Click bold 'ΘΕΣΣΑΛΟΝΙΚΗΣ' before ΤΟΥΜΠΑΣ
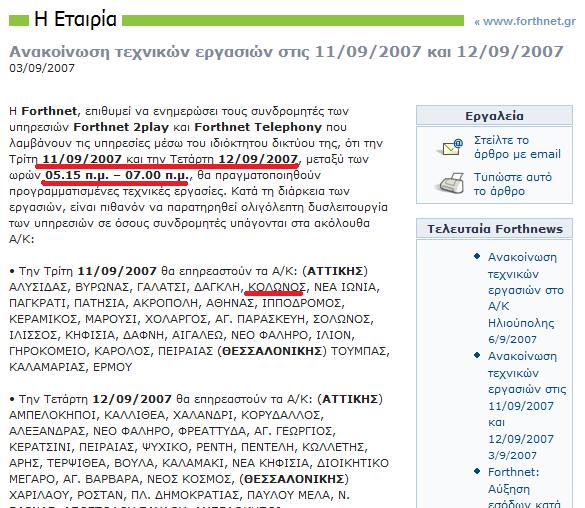 (x=272, y=351)
